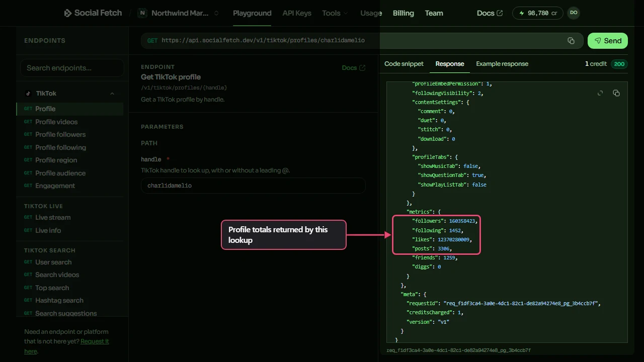Click the request ID text below response
The width and height of the screenshot is (644, 362).
click(458, 350)
